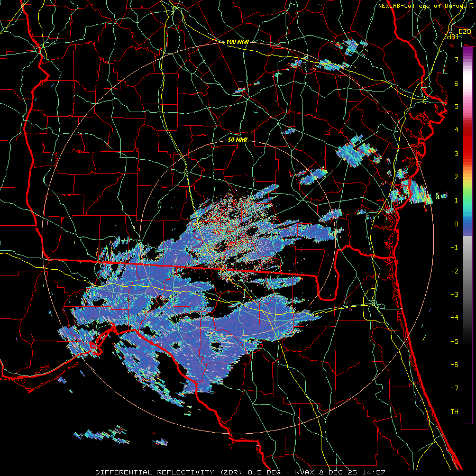Click the 50 NMI range ring label
This screenshot has height=476, width=476.
point(237,140)
